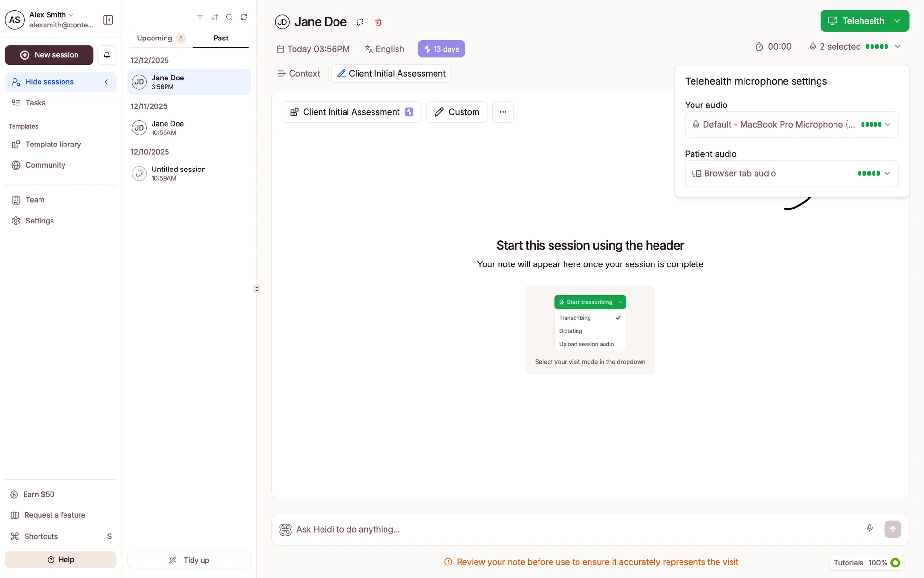Click the New session button
Image resolution: width=924 pixels, height=578 pixels.
tap(49, 55)
